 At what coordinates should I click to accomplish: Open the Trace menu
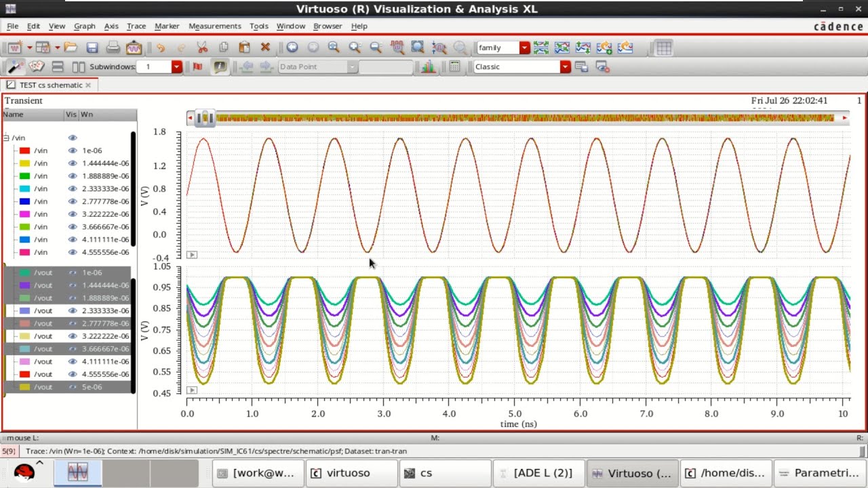point(136,26)
